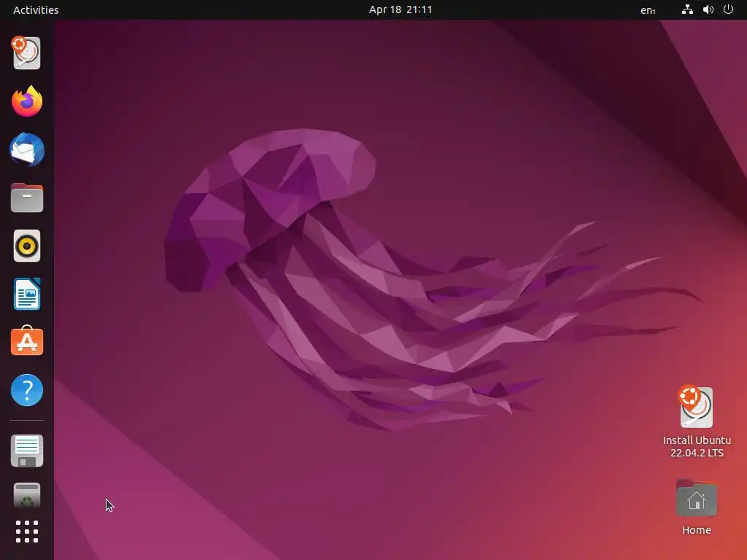Show Applications grid
Screen dimensions: 747x560
tap(27, 532)
